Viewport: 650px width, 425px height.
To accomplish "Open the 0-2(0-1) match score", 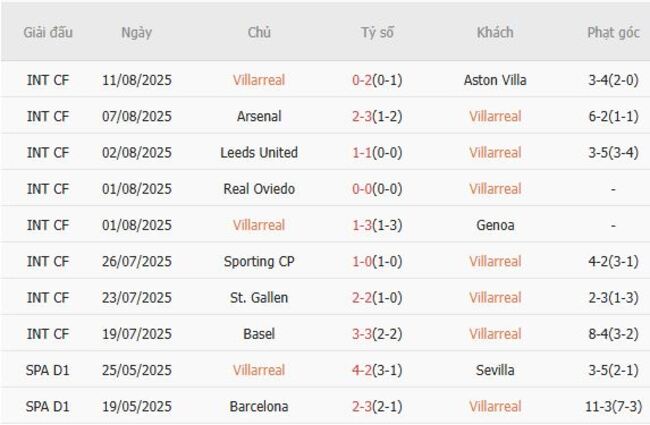I will [x=377, y=80].
